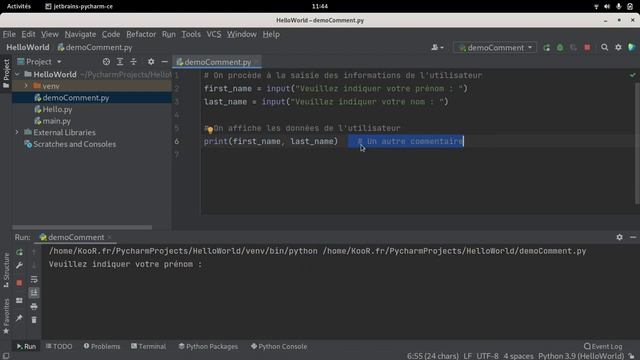Click HelloWorld breadcrumb in navigation bar
The height and width of the screenshot is (360, 640).
(28, 47)
